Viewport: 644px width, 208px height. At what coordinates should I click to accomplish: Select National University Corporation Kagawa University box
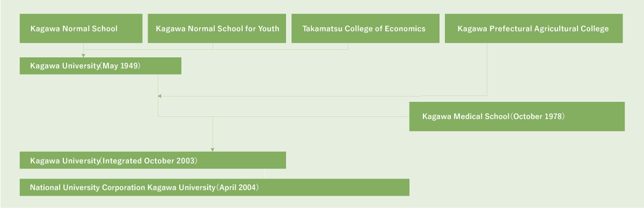[x=215, y=188]
